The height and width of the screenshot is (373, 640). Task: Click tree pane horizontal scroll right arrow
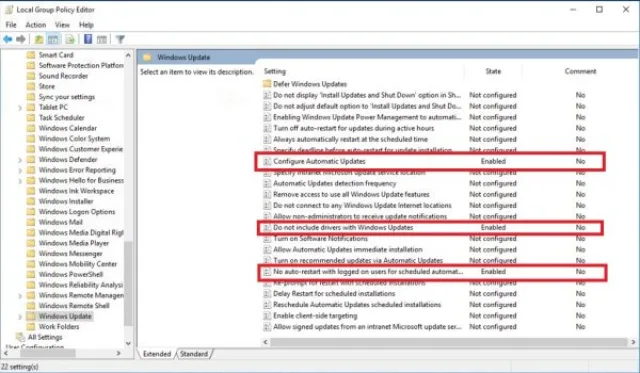click(118, 353)
